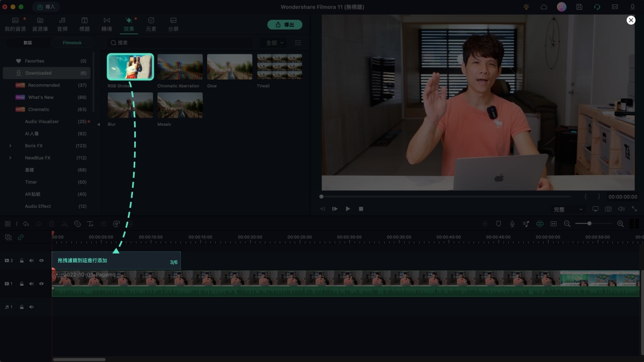The height and width of the screenshot is (362, 644).
Task: Click the snapshot camera icon under preview
Action: [608, 209]
